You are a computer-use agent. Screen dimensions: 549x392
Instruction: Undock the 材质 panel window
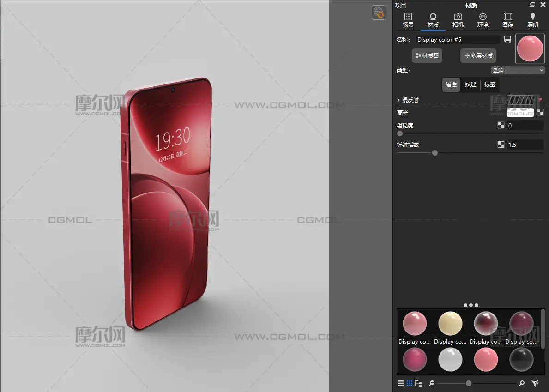[532, 5]
